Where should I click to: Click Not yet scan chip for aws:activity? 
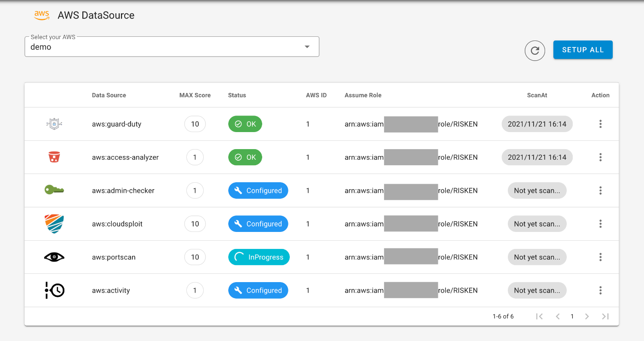(537, 290)
